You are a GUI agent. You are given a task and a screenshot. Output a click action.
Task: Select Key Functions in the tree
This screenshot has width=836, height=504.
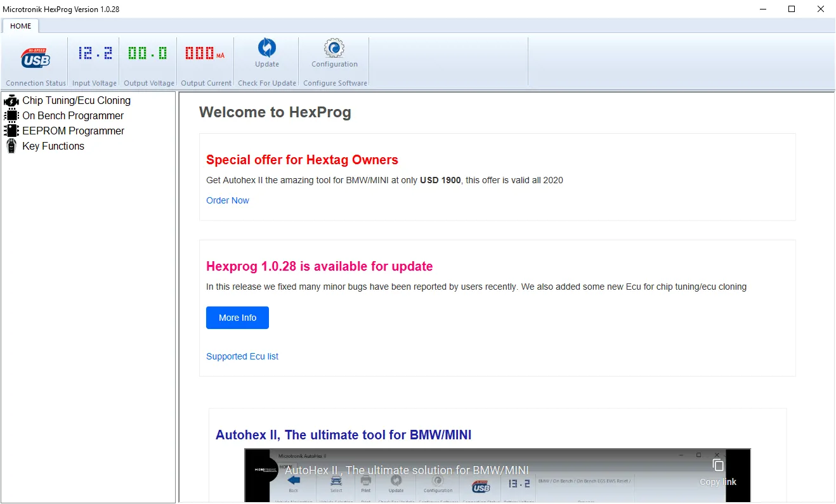pos(53,146)
